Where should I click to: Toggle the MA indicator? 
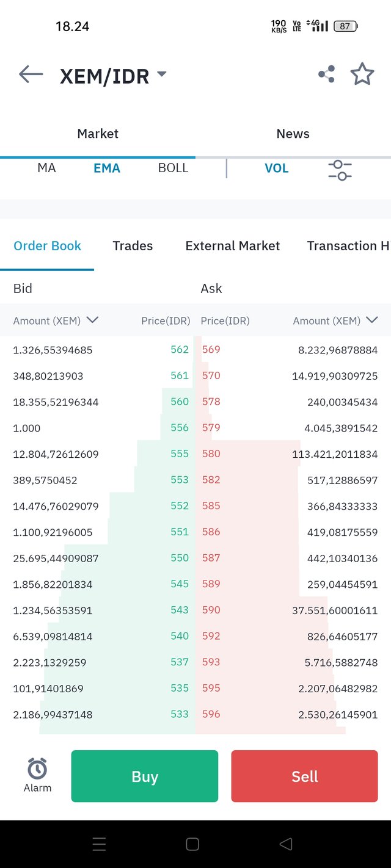46,168
